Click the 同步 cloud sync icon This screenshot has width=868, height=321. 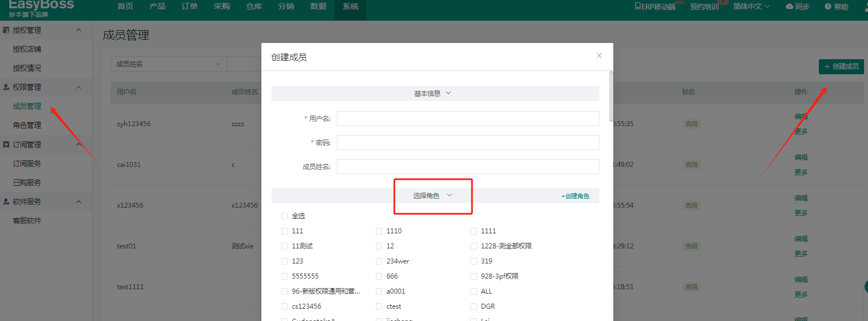(789, 7)
